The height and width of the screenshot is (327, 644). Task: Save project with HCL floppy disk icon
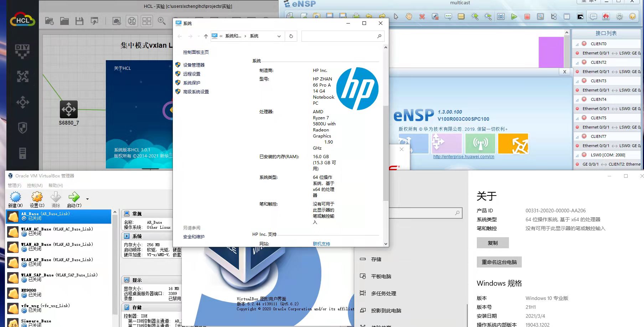(x=79, y=21)
